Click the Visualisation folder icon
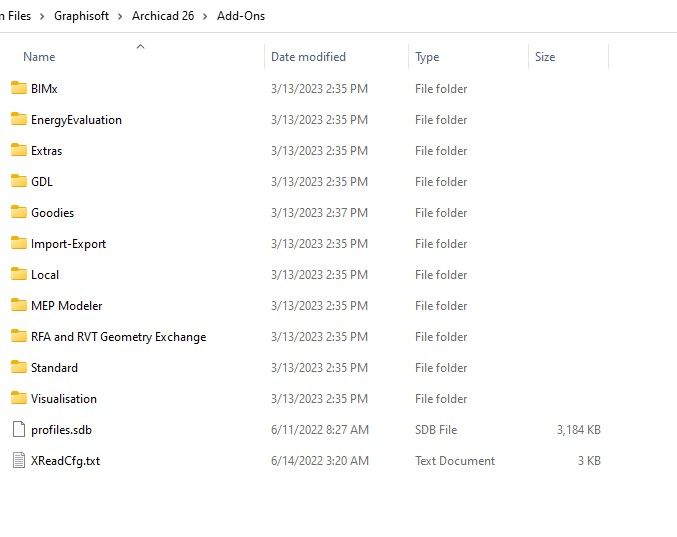677x537 pixels. point(18,398)
